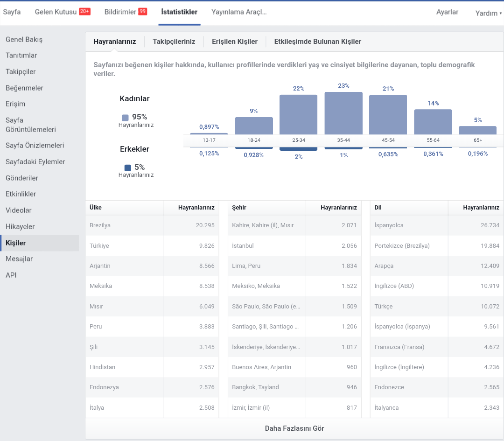Click the İspanyolca row in the Dil table

click(x=437, y=225)
